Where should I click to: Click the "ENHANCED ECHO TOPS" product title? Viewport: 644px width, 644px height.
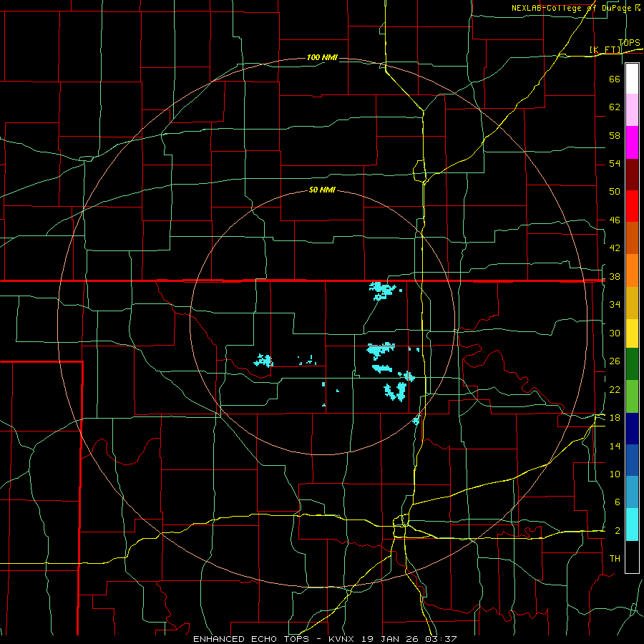click(251, 639)
